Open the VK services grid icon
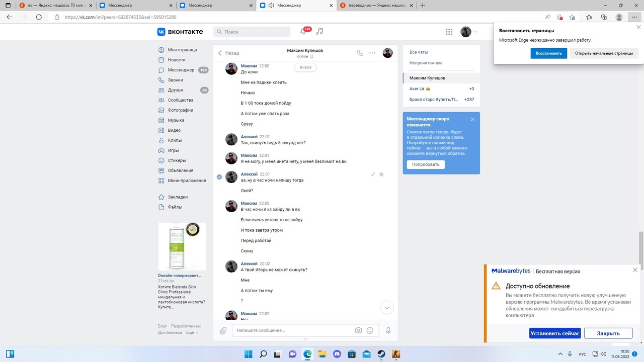Viewport: 644px width, 362px height. (x=449, y=32)
